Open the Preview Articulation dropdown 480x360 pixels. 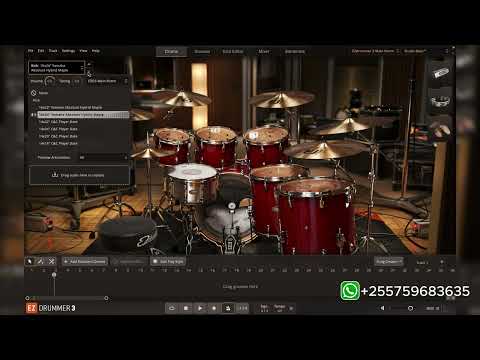click(x=103, y=157)
